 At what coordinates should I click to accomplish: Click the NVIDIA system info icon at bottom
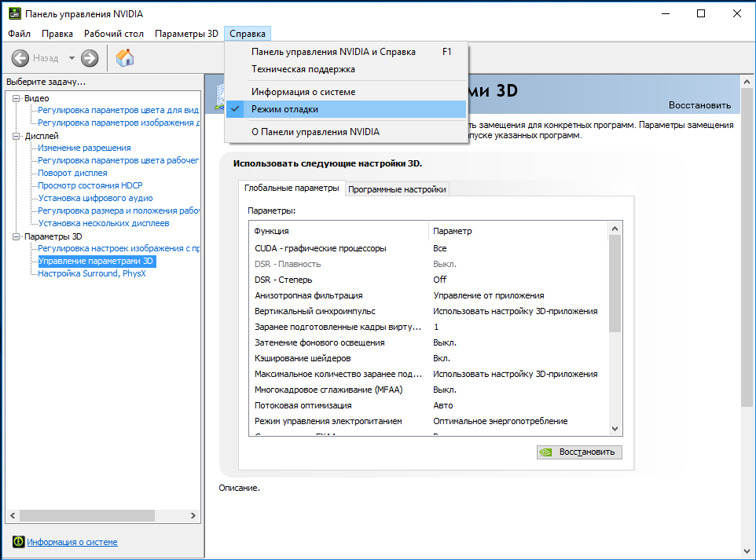point(18,542)
